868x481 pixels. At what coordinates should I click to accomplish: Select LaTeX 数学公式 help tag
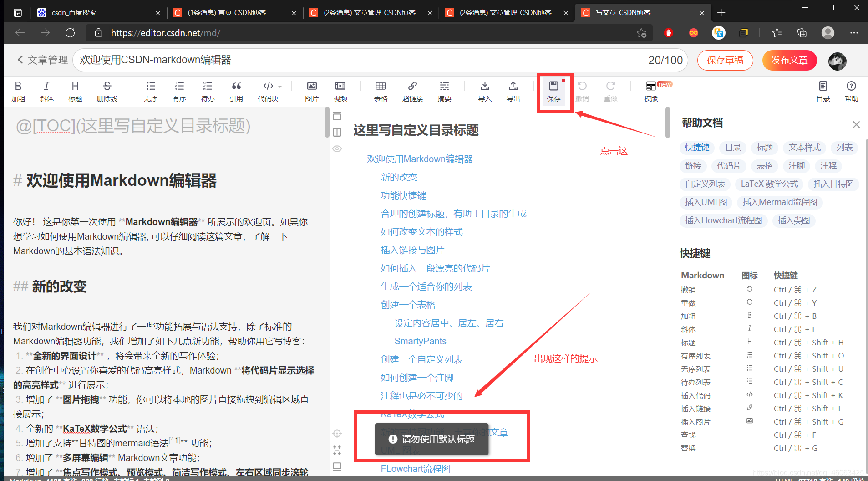point(769,184)
